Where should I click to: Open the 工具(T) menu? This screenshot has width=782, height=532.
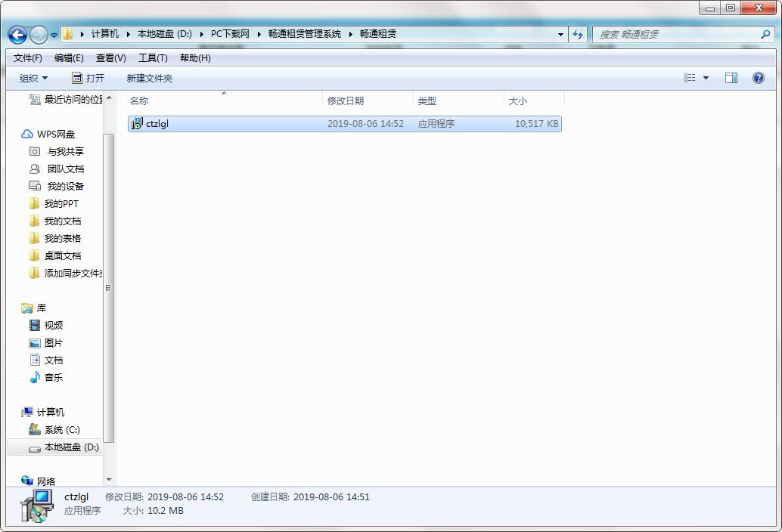[153, 57]
